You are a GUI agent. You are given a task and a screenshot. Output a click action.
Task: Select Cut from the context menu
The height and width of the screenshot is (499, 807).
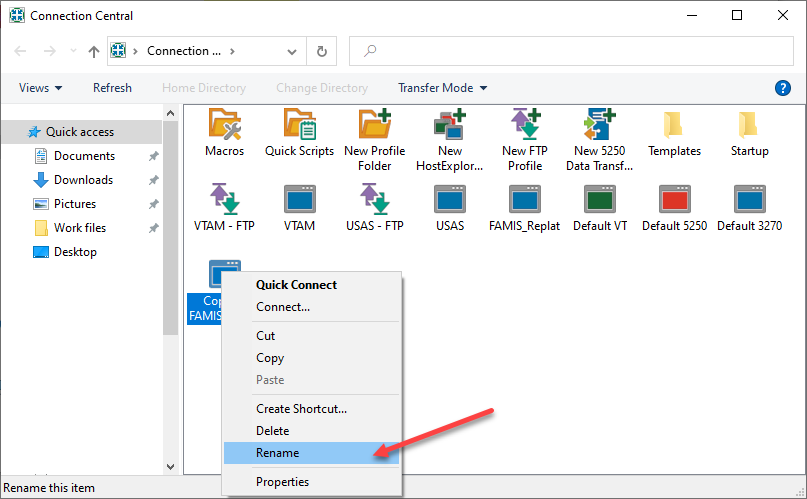(311, 335)
